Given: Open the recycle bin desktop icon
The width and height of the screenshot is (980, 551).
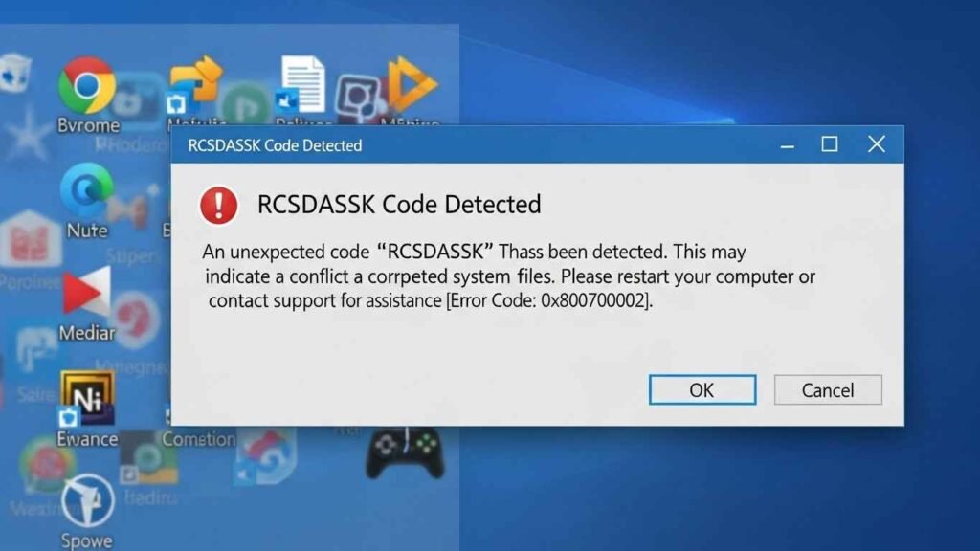Looking at the screenshot, I should pyautogui.click(x=16, y=73).
